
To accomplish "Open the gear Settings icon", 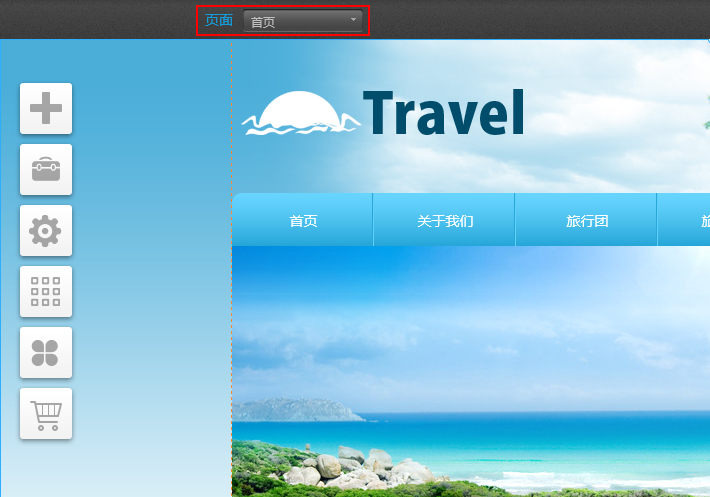I will click(x=46, y=231).
